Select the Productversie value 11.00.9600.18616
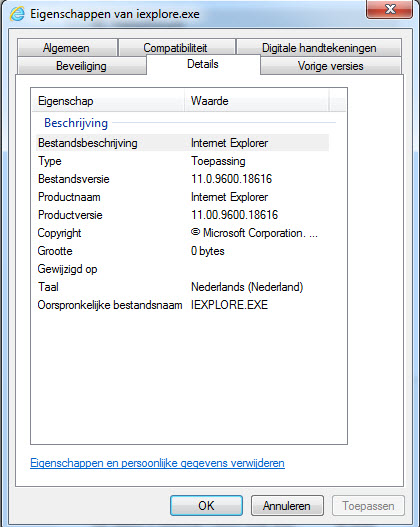Viewport: 420px width, 527px height. (x=235, y=215)
